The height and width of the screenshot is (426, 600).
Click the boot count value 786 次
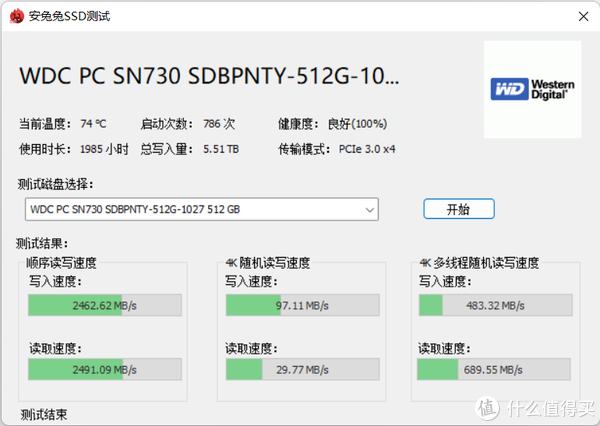click(219, 124)
